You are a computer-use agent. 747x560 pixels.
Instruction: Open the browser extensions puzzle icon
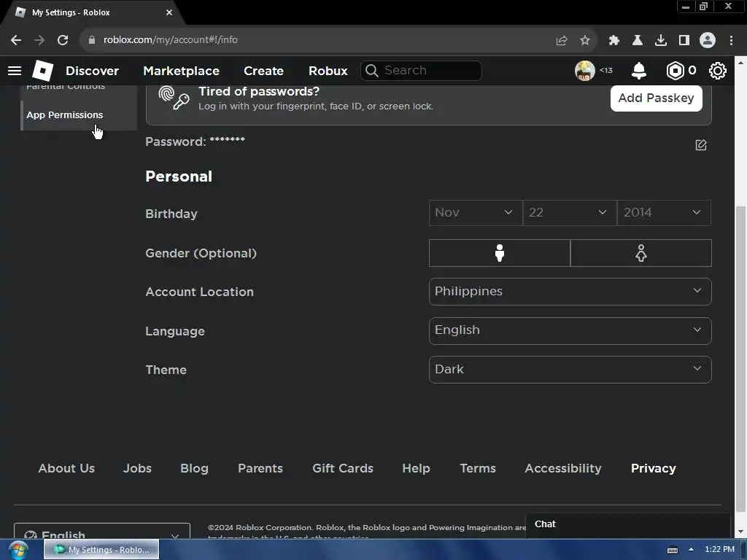(x=614, y=40)
